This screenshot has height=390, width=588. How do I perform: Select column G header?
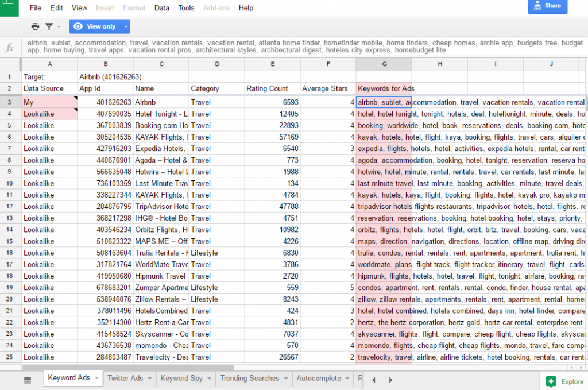click(384, 64)
